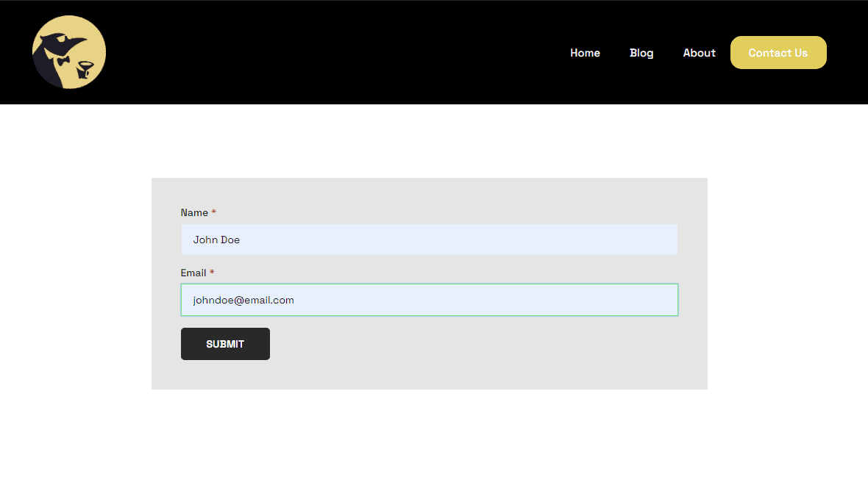Submit the contact form

point(225,344)
